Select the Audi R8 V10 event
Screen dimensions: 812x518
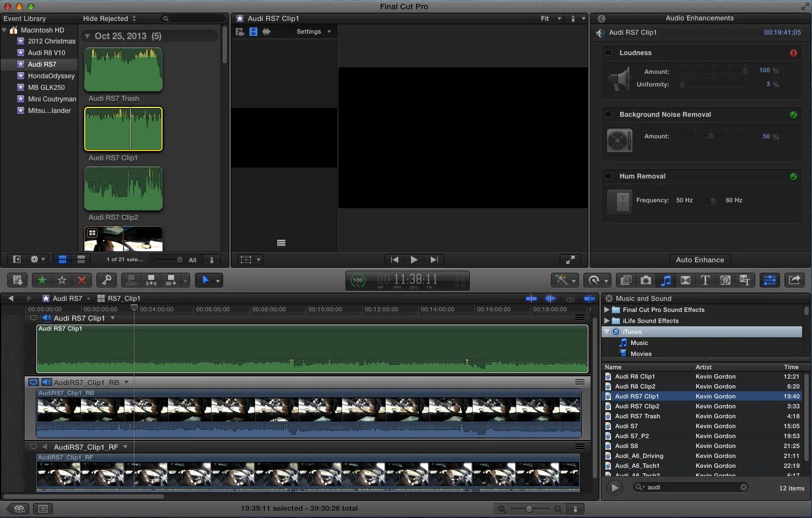[x=46, y=53]
